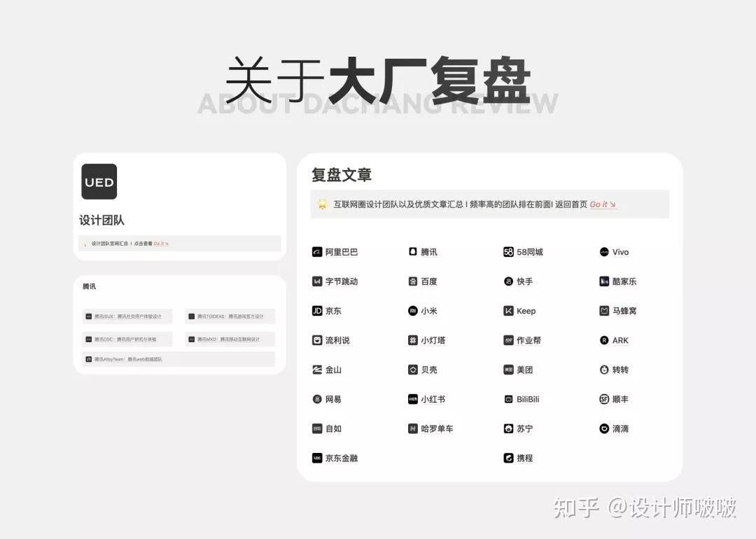Click the 金山 logo icon

pyautogui.click(x=317, y=370)
